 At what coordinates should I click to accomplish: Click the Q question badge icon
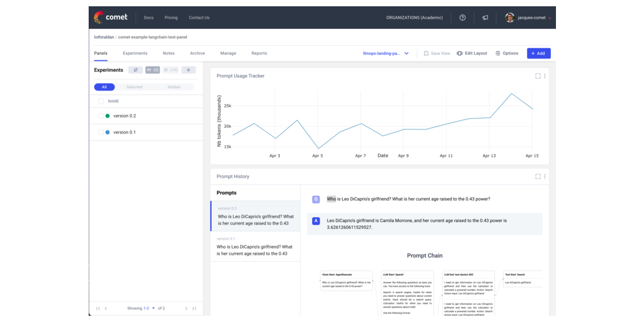pyautogui.click(x=316, y=199)
